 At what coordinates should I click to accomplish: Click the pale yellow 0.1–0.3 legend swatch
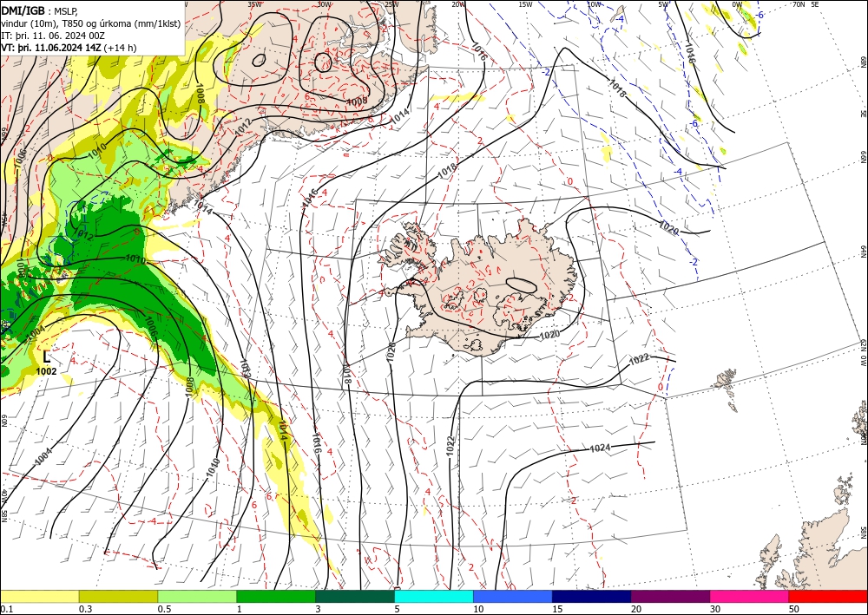pyautogui.click(x=39, y=596)
